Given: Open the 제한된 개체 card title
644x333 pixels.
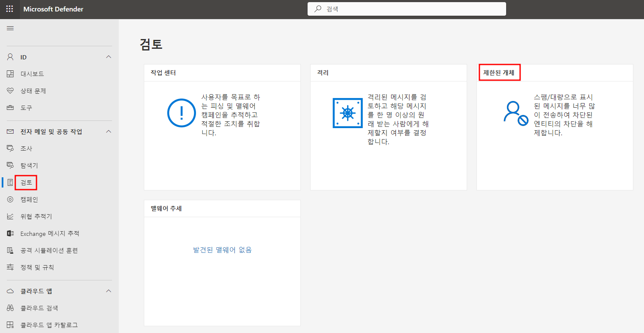Looking at the screenshot, I should click(x=499, y=73).
